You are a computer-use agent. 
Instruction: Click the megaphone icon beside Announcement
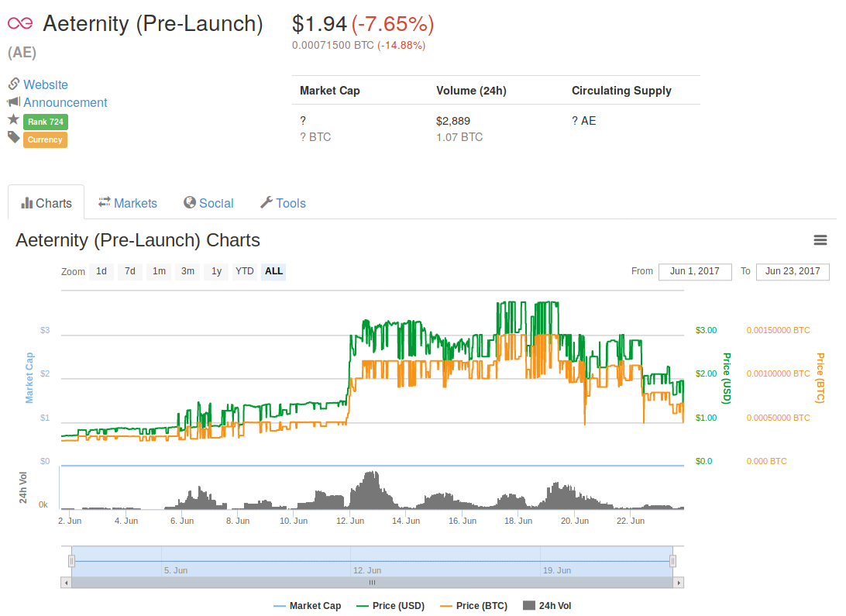point(14,102)
